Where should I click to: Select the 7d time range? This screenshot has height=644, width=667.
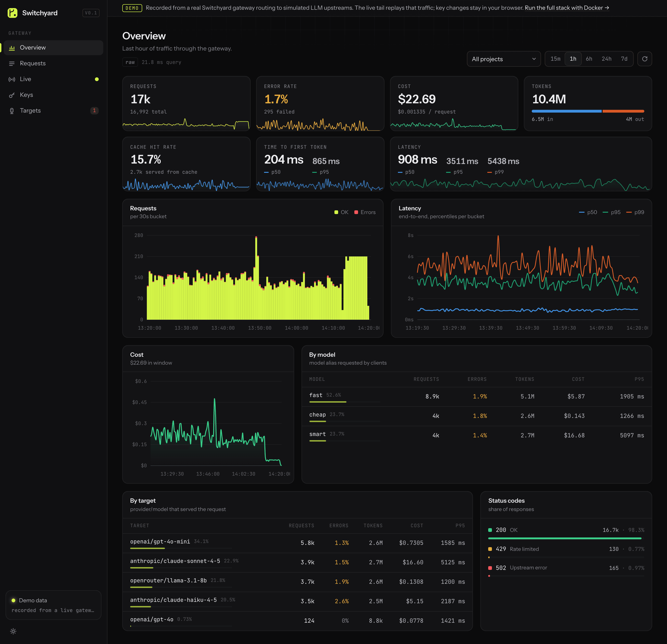click(624, 59)
